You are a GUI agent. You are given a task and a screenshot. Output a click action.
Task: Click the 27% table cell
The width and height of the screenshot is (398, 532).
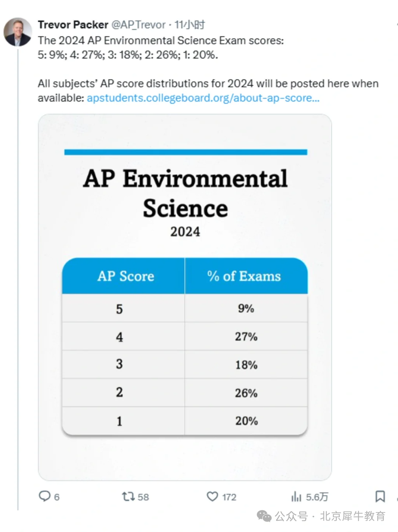[246, 337]
